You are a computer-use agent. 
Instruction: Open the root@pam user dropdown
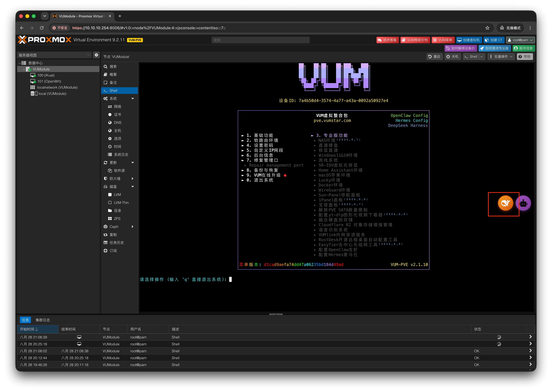click(520, 40)
